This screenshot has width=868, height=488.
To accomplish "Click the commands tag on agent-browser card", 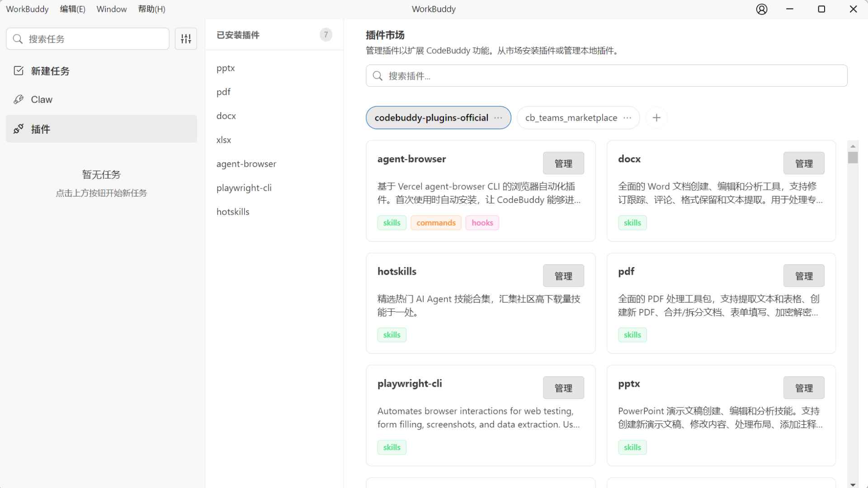I will coord(435,223).
